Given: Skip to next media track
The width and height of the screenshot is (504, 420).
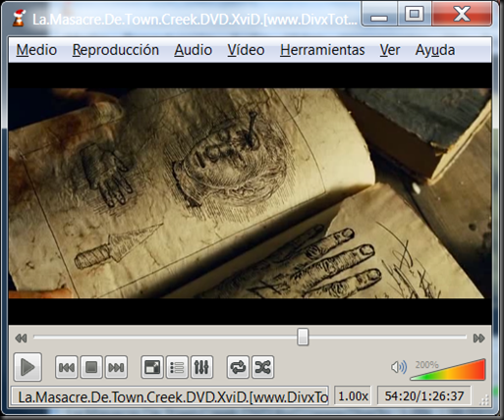Looking at the screenshot, I should coord(116,367).
